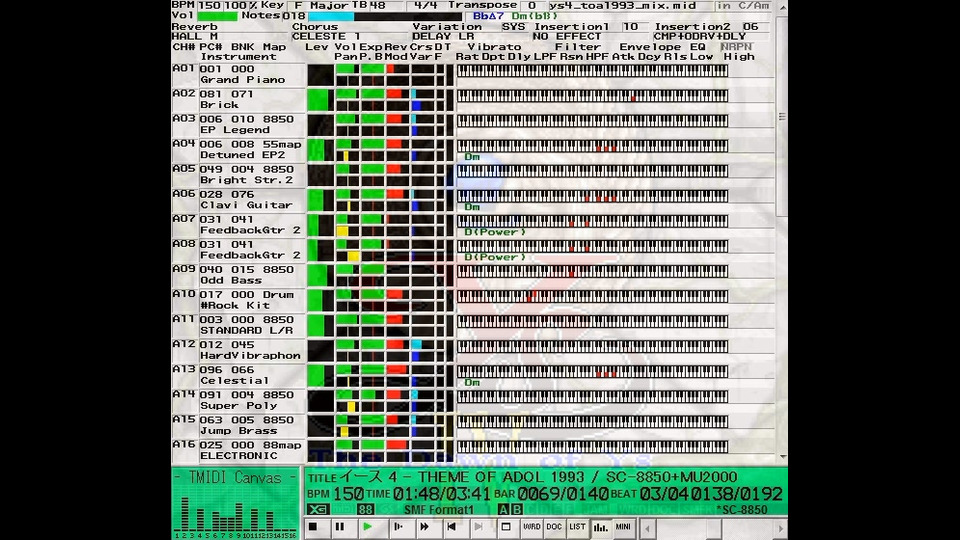Select the HardVibraphon instrument
The image size is (960, 540).
tap(250, 356)
